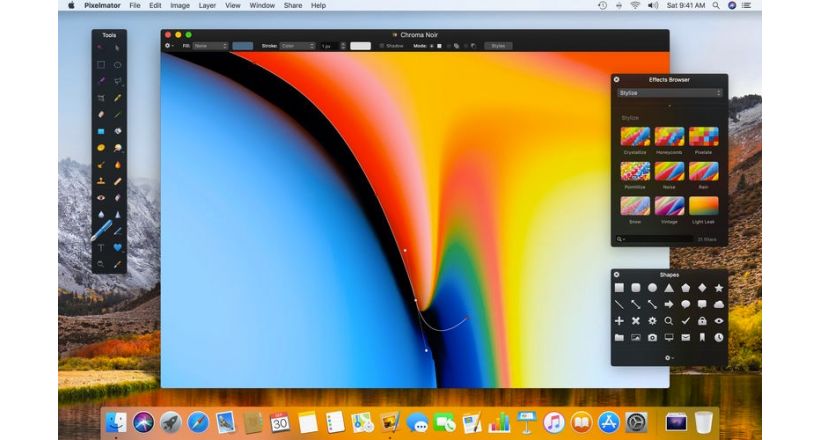Screen dimensions: 820x440
Task: Open the Stroke type dropdown
Action: 298,46
